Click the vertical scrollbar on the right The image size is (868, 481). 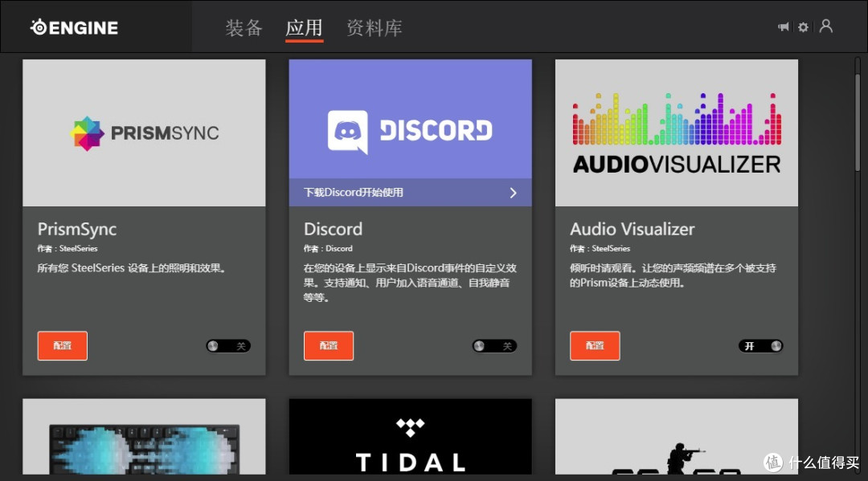858,124
